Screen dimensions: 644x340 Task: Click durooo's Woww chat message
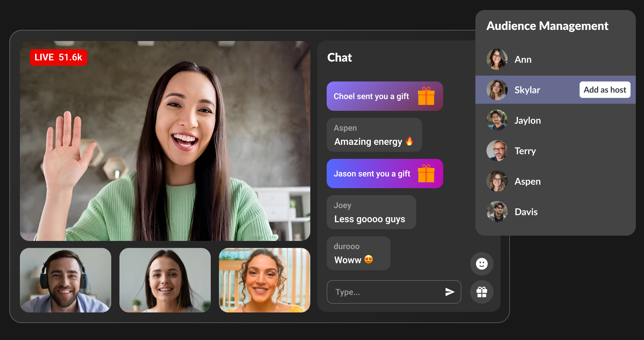358,253
